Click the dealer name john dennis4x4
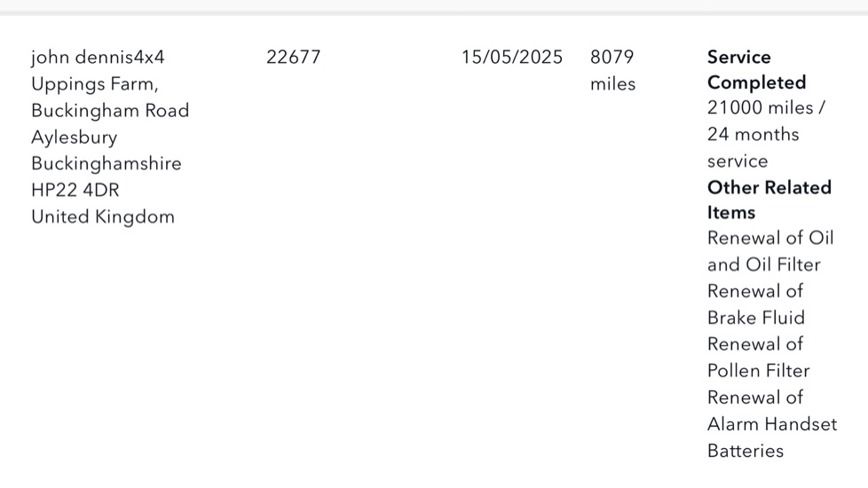Image resolution: width=868 pixels, height=488 pixels. click(x=98, y=58)
